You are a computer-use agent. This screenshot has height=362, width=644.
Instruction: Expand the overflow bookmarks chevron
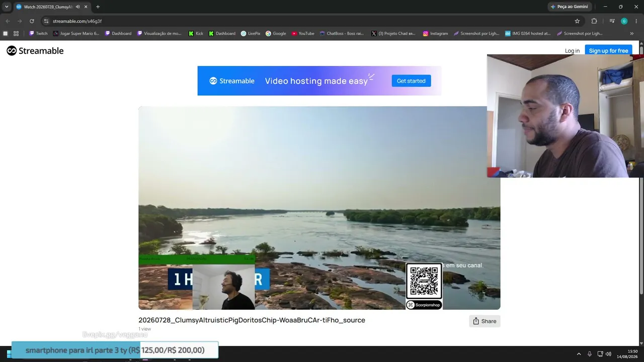click(632, 34)
